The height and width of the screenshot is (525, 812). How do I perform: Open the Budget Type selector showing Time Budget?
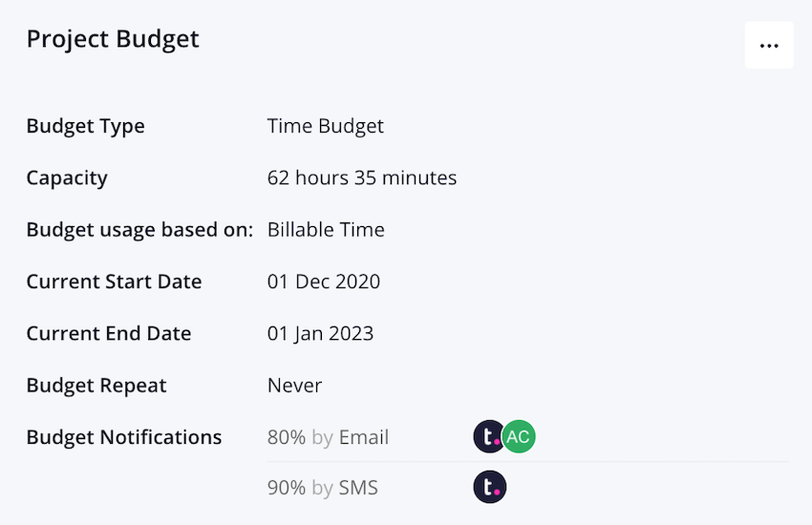[325, 126]
